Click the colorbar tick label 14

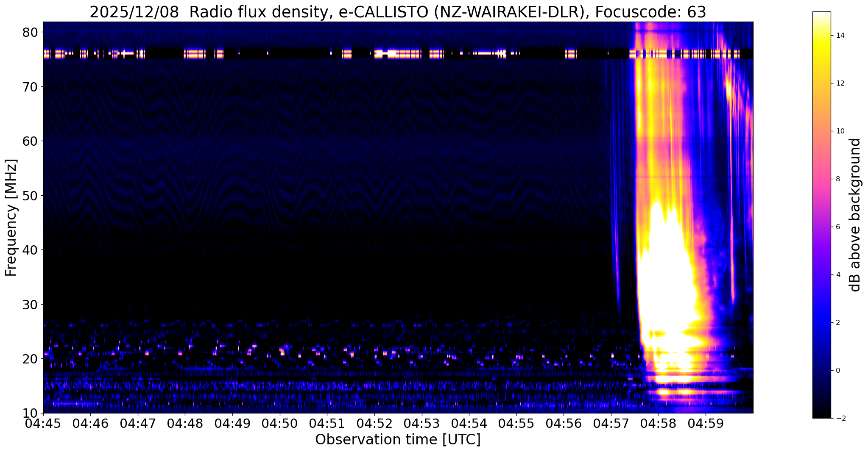click(840, 36)
